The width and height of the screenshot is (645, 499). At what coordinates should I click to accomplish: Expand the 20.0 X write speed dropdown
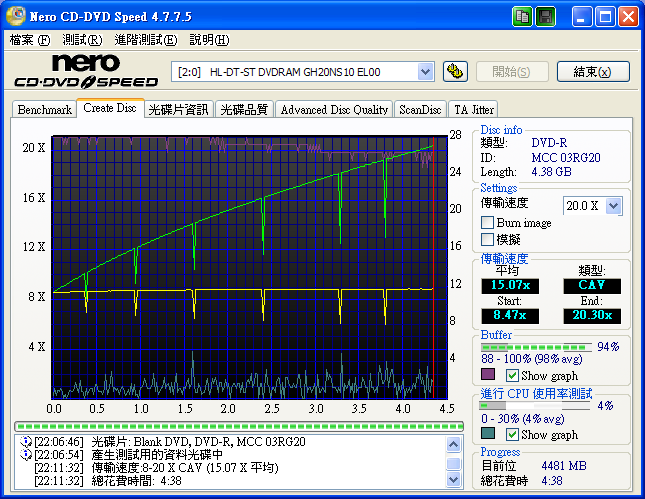click(613, 205)
